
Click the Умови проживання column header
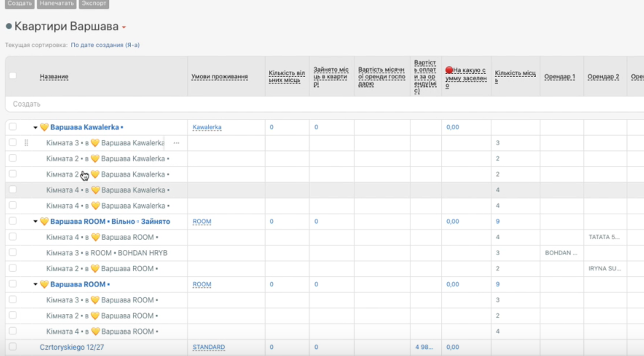pos(220,77)
